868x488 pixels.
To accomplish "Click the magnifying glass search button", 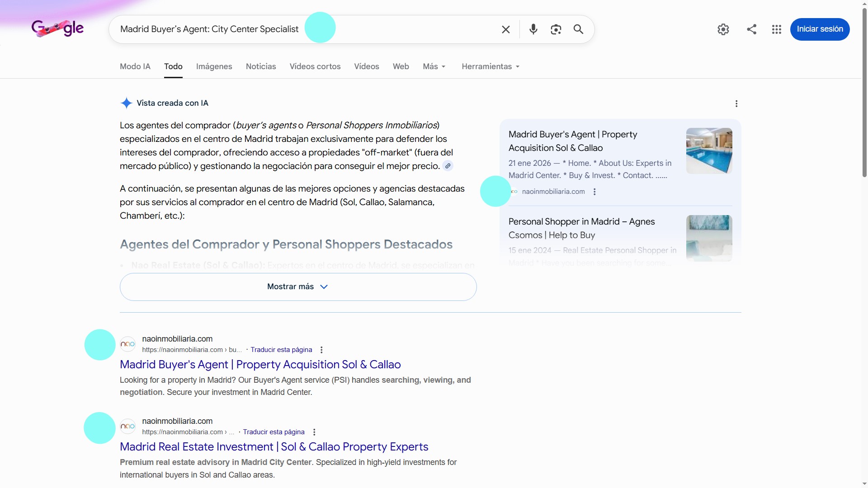I will (578, 29).
